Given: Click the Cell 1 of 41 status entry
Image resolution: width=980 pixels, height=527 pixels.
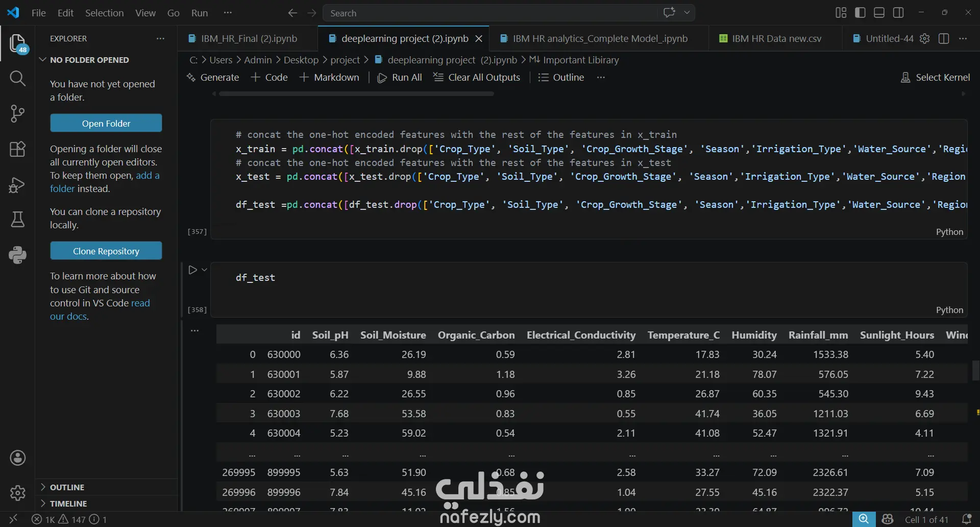Looking at the screenshot, I should tap(926, 519).
